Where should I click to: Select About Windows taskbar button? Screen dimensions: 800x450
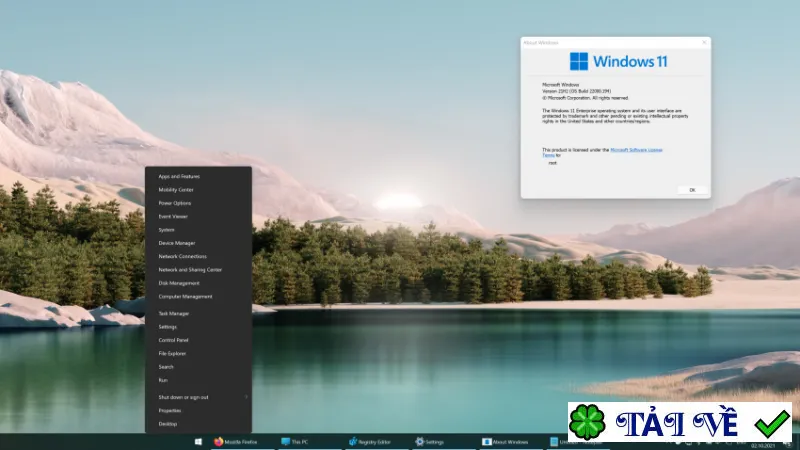tap(505, 442)
